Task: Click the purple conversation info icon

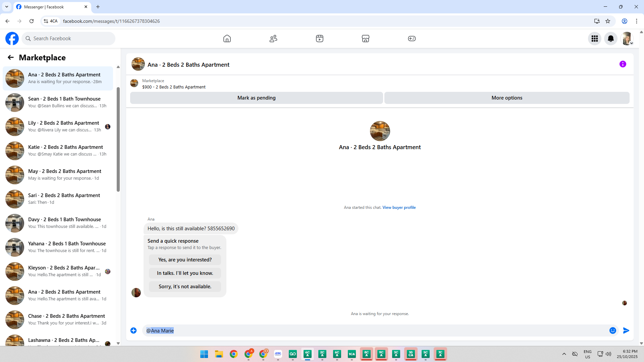Action: click(x=623, y=64)
